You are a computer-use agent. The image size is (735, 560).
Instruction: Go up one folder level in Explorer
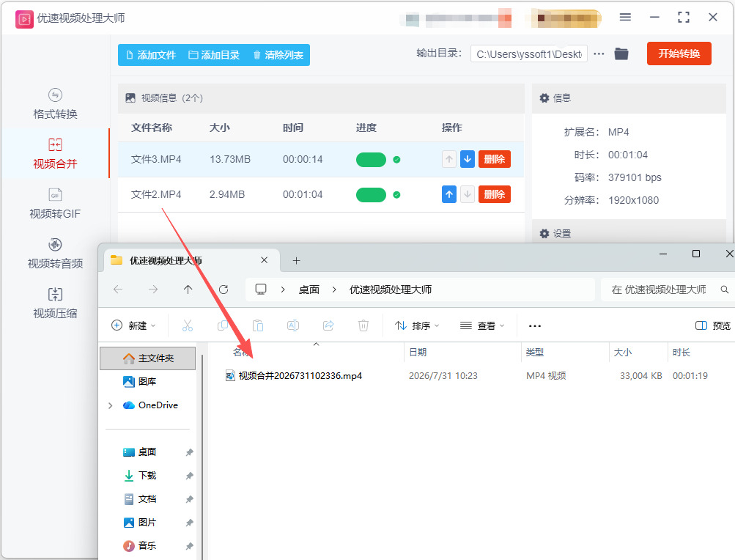[188, 290]
